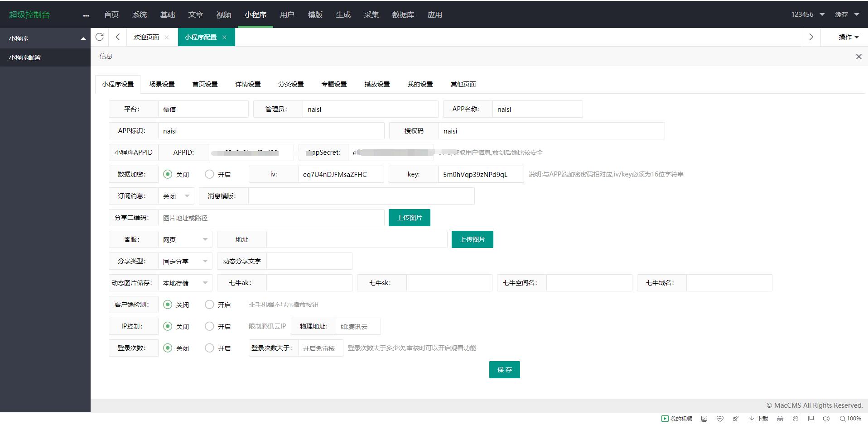Click the three-dots icon next to 超级控制台

[x=86, y=15]
